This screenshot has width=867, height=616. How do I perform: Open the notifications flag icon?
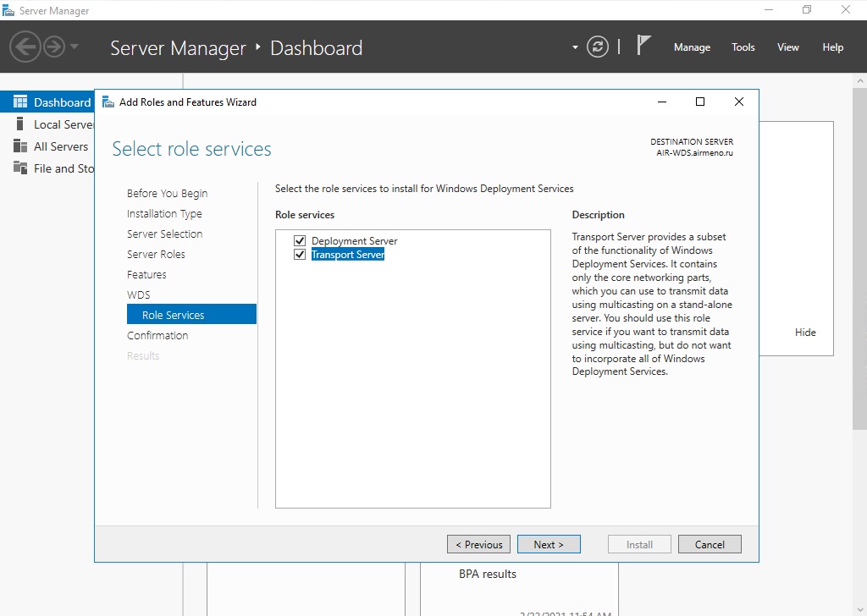click(x=644, y=46)
